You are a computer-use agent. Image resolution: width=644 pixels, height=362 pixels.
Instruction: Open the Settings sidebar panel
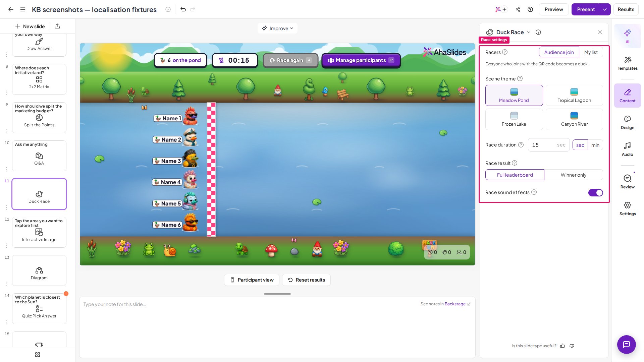tap(627, 209)
